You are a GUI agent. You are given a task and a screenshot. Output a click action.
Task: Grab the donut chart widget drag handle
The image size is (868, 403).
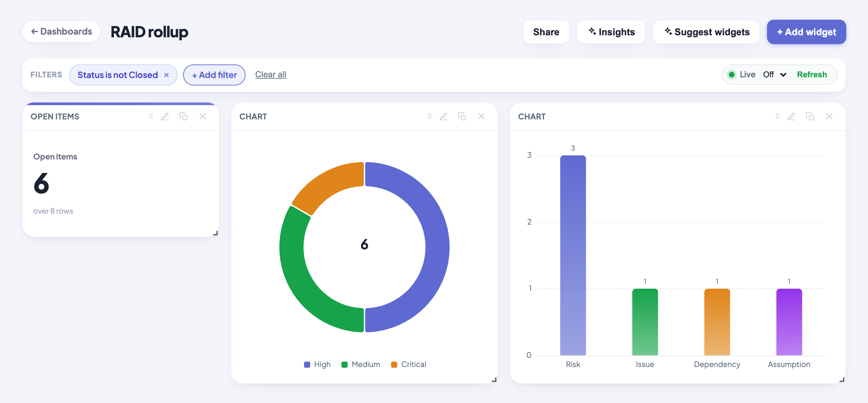(x=430, y=116)
